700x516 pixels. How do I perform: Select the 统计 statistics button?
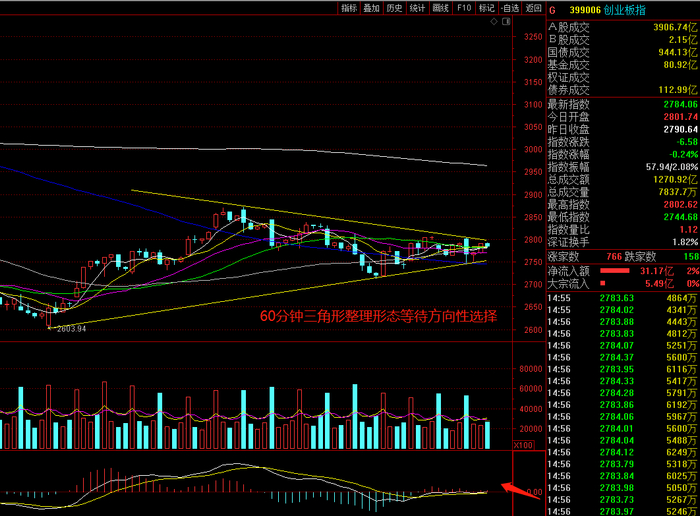point(418,8)
